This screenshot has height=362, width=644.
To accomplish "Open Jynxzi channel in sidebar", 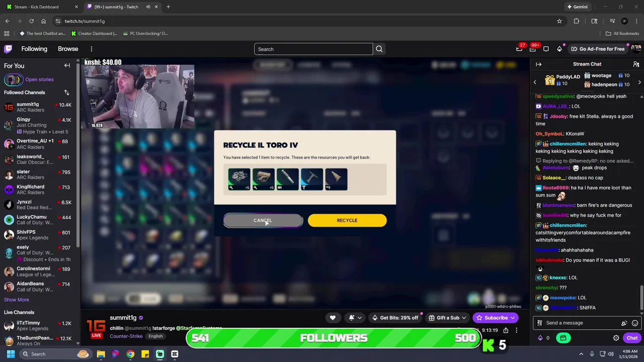I will coord(38,205).
